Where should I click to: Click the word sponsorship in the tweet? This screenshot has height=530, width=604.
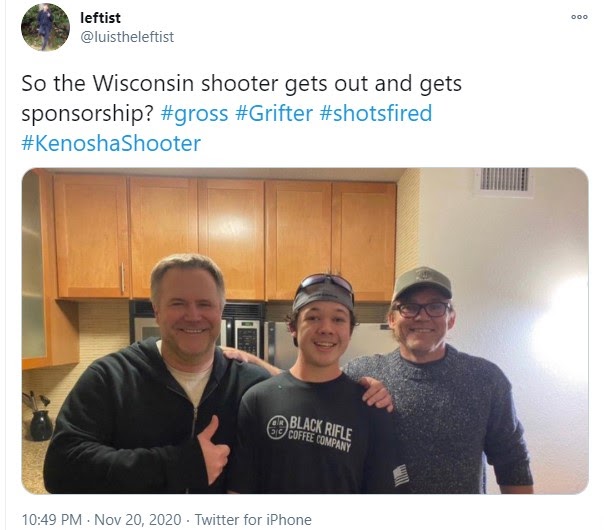click(x=87, y=114)
